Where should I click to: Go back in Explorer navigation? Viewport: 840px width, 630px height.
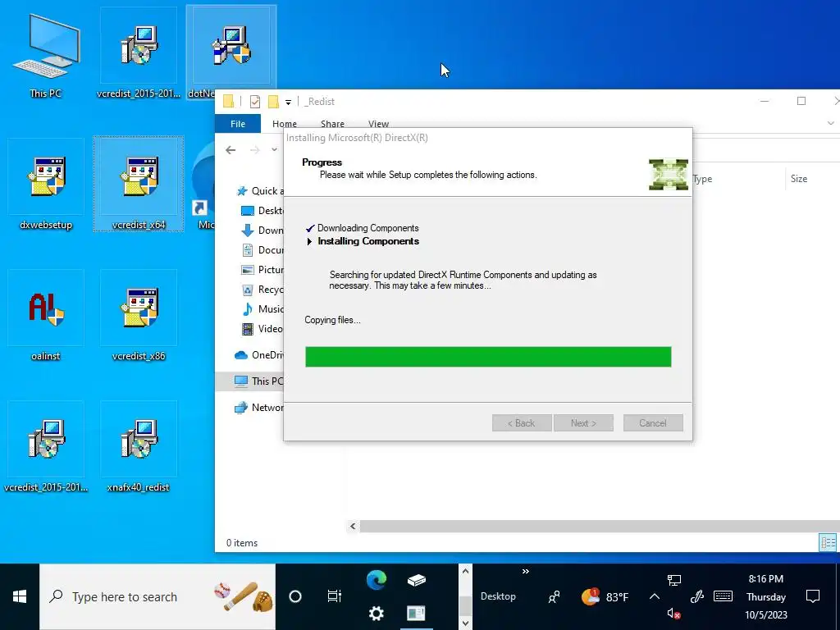pyautogui.click(x=231, y=150)
